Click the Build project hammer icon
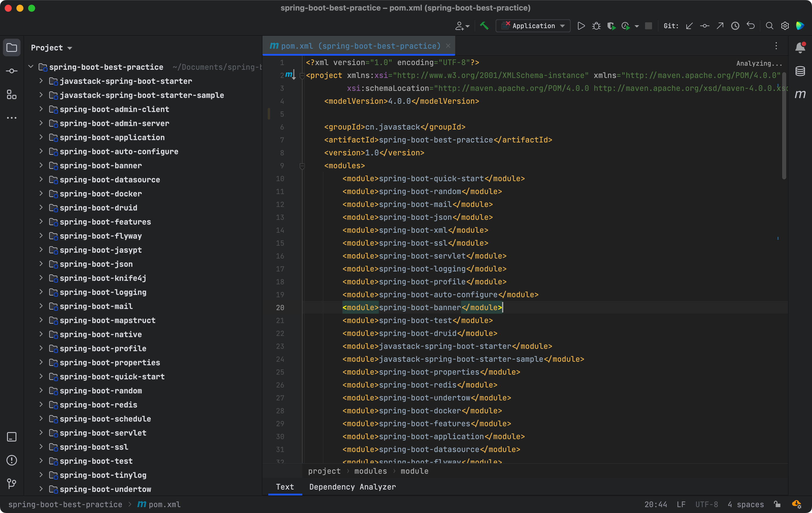 pyautogui.click(x=484, y=26)
